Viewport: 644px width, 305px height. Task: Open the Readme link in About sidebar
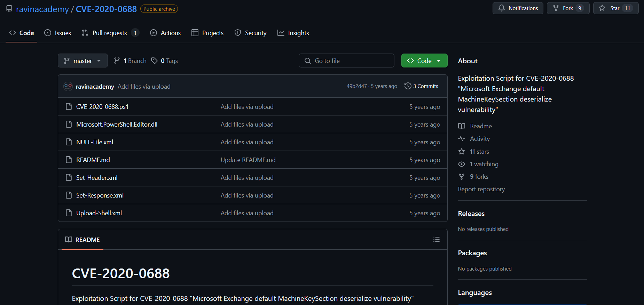click(x=475, y=126)
